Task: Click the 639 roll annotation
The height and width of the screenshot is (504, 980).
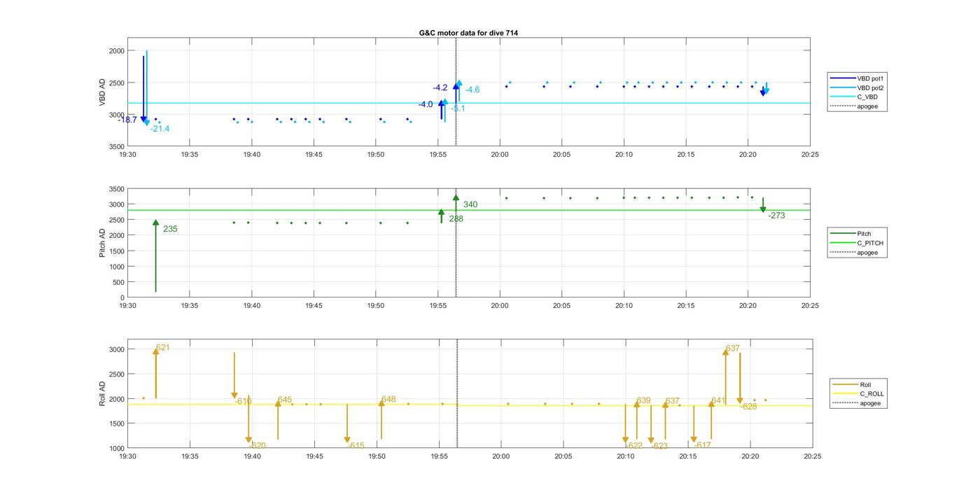Action: coord(643,401)
